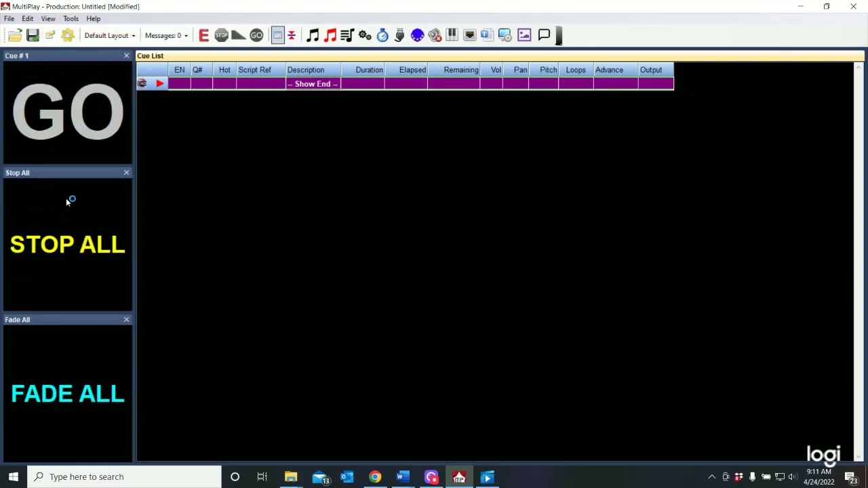
Task: Open the View menu
Action: (x=48, y=18)
